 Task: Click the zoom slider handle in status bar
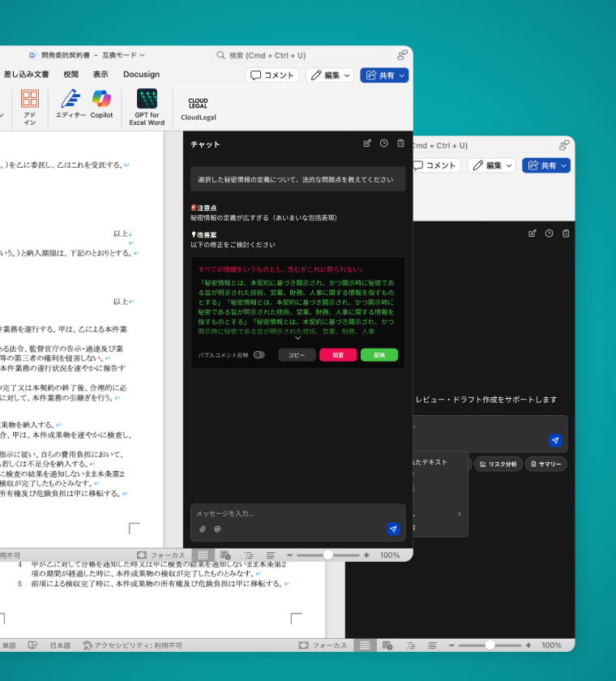pos(327,555)
